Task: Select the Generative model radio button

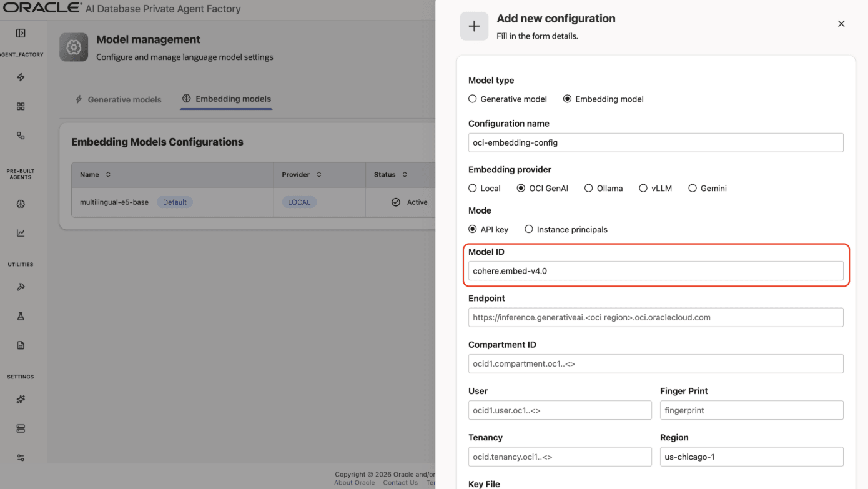Action: [473, 99]
